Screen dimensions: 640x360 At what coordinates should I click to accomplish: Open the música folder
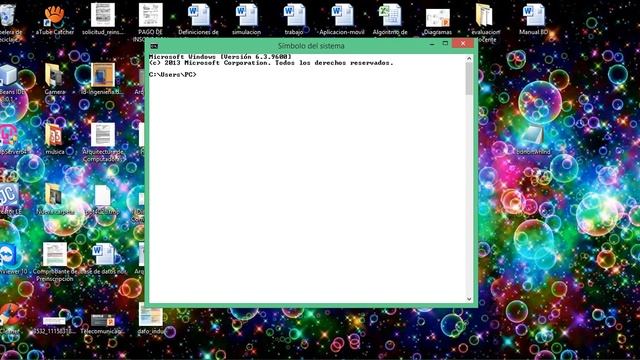tap(55, 136)
